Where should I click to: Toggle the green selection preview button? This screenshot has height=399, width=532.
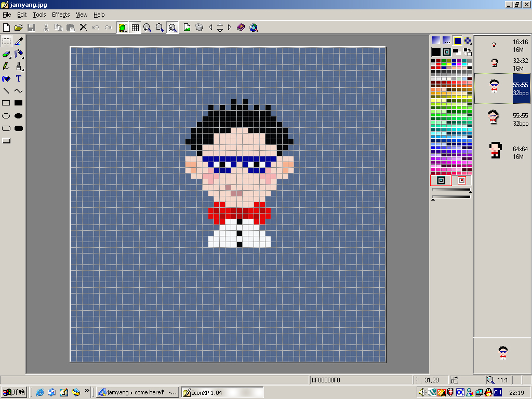point(123,28)
